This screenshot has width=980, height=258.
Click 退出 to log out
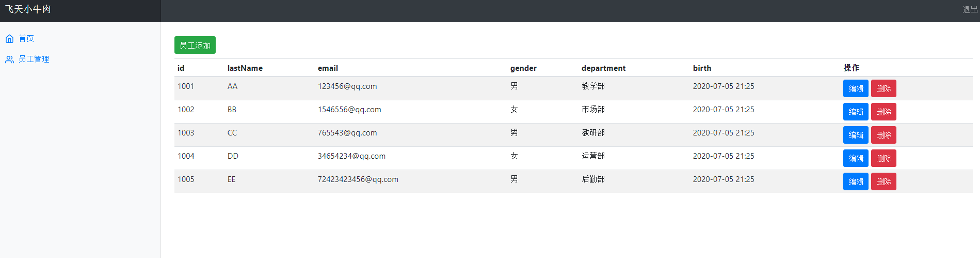coord(970,10)
